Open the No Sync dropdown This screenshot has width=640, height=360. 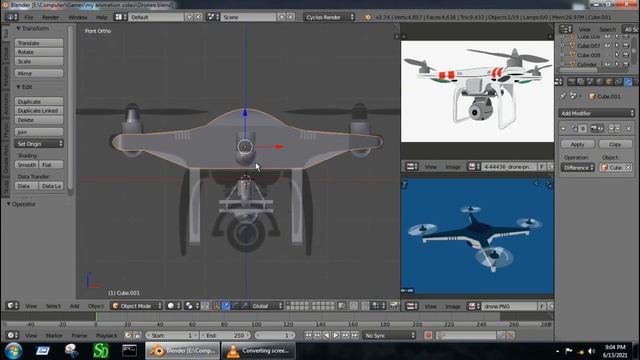(389, 336)
